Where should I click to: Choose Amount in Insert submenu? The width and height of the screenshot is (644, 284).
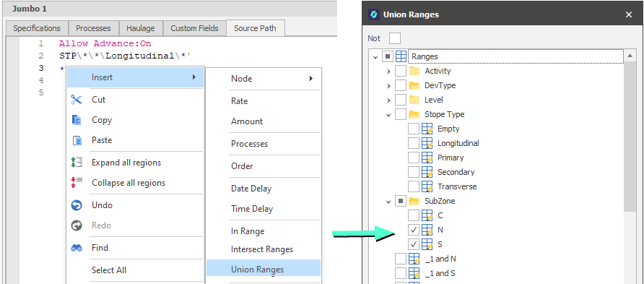click(x=264, y=121)
